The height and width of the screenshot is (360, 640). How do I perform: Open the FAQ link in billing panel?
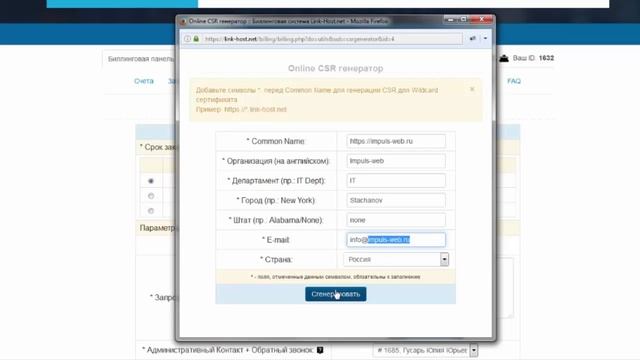[x=514, y=81]
